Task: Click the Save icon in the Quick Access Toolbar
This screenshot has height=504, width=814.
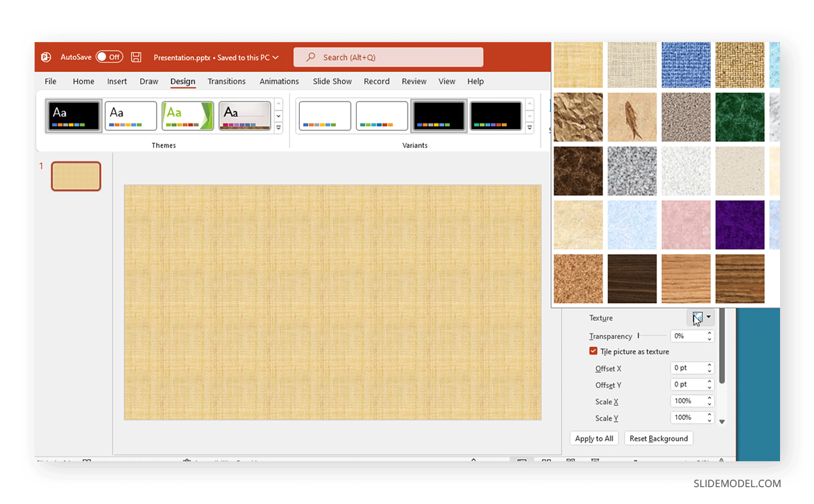Action: pyautogui.click(x=135, y=57)
